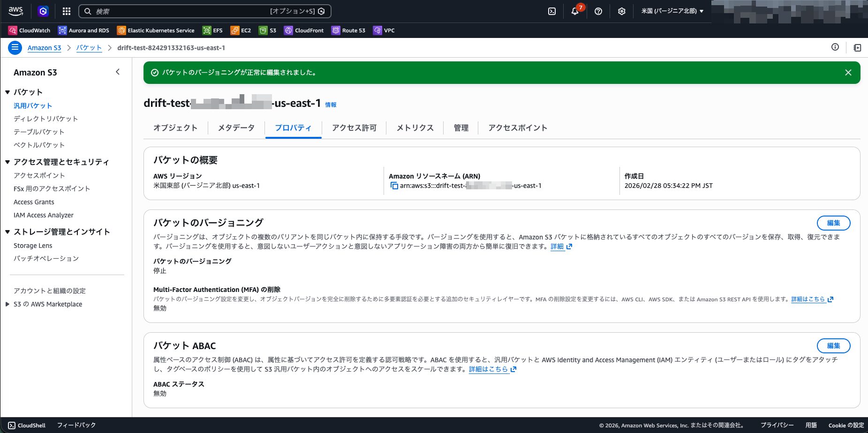This screenshot has height=433, width=868.
Task: Click the help question mark icon
Action: click(598, 11)
